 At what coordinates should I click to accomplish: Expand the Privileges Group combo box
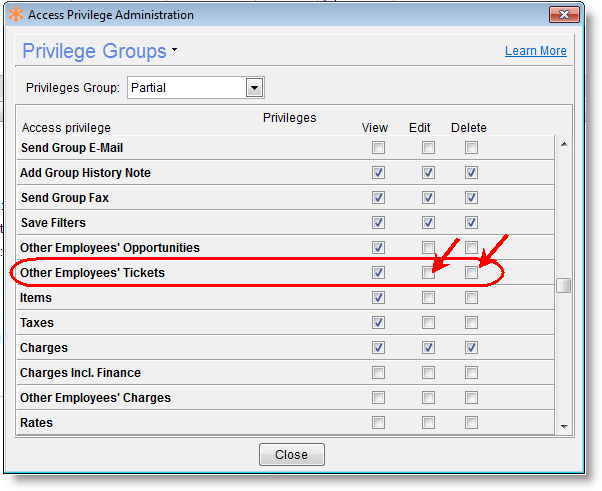[x=254, y=88]
